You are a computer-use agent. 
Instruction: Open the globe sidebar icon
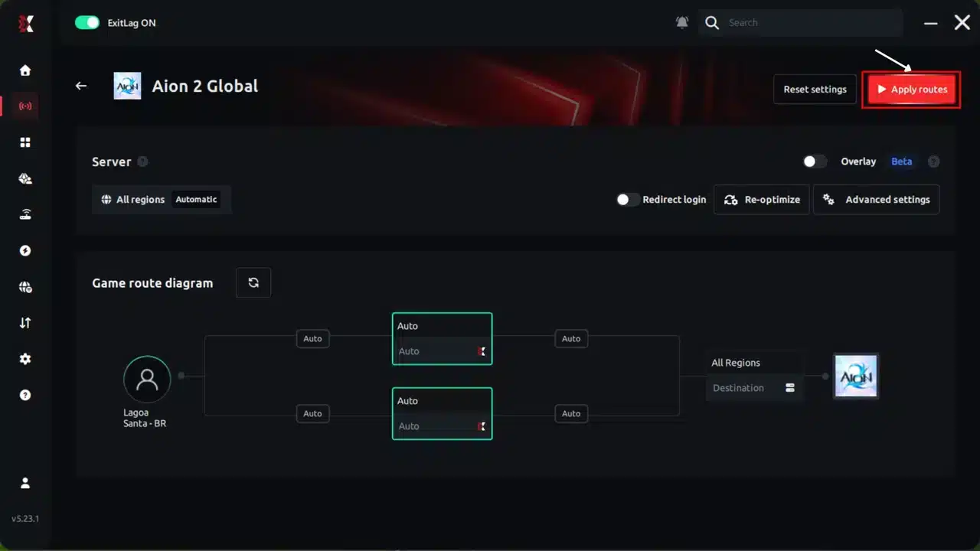[x=25, y=287]
